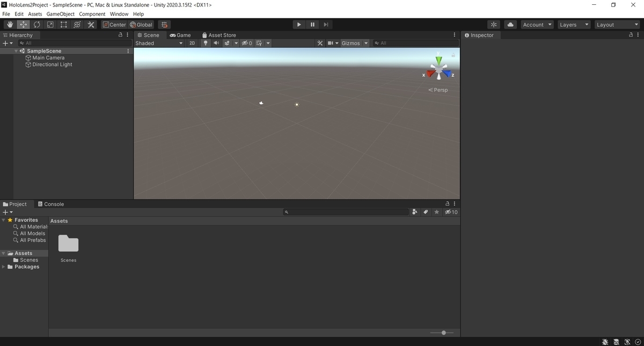The height and width of the screenshot is (346, 644).
Task: Click the Step frame button
Action: [326, 25]
